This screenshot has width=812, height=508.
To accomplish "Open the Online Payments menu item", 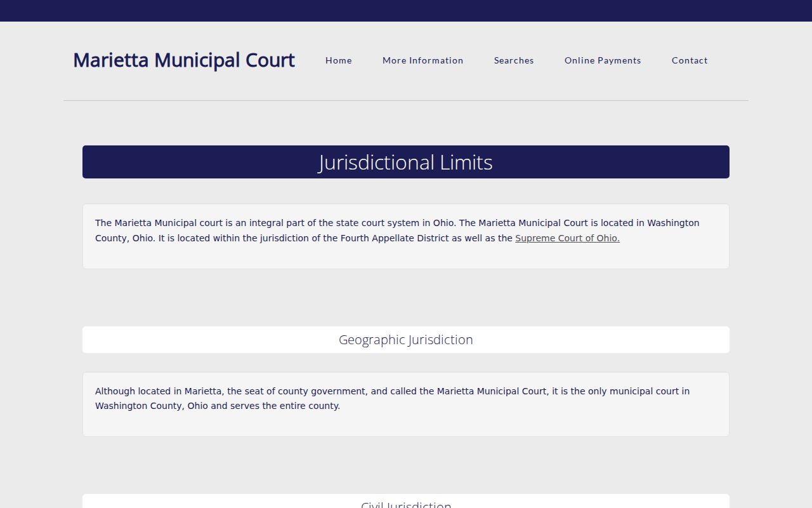I will tap(603, 60).
